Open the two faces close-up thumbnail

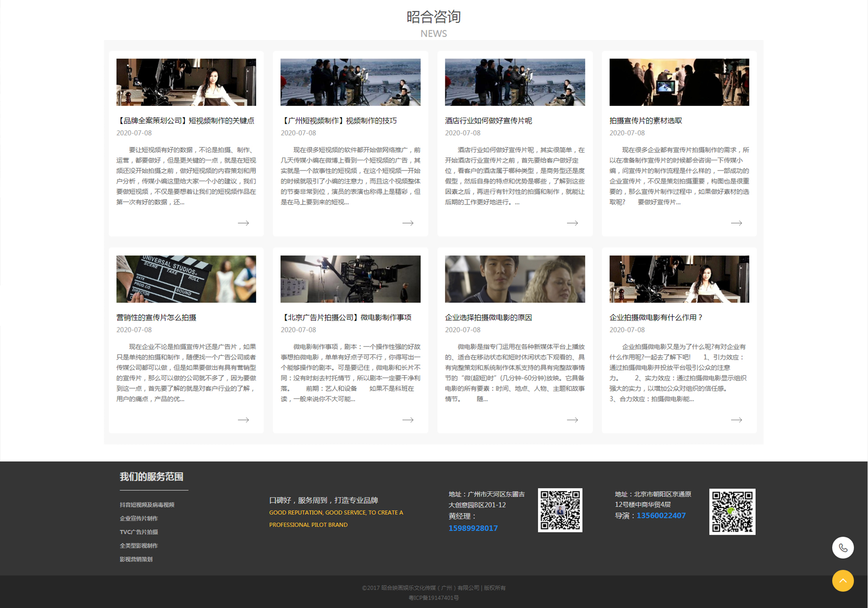[514, 279]
